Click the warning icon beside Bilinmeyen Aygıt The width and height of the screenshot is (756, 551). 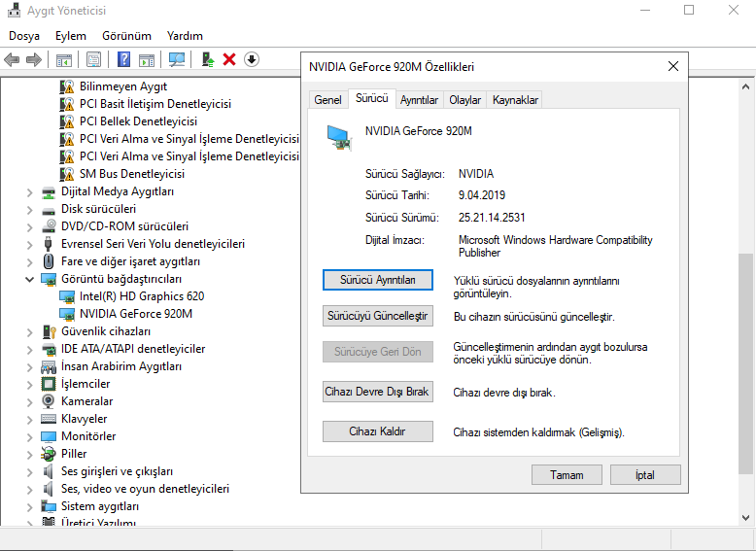tap(66, 86)
